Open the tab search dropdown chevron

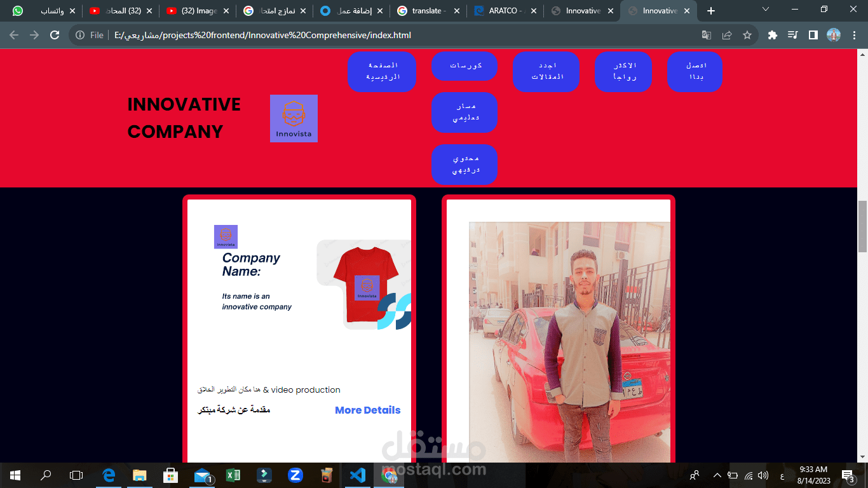pyautogui.click(x=765, y=10)
